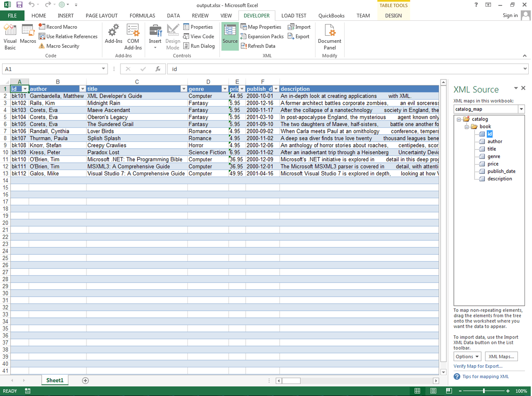Open the publish_date column filter dropdown
Viewport: 532px width, 396px height.
coord(276,89)
